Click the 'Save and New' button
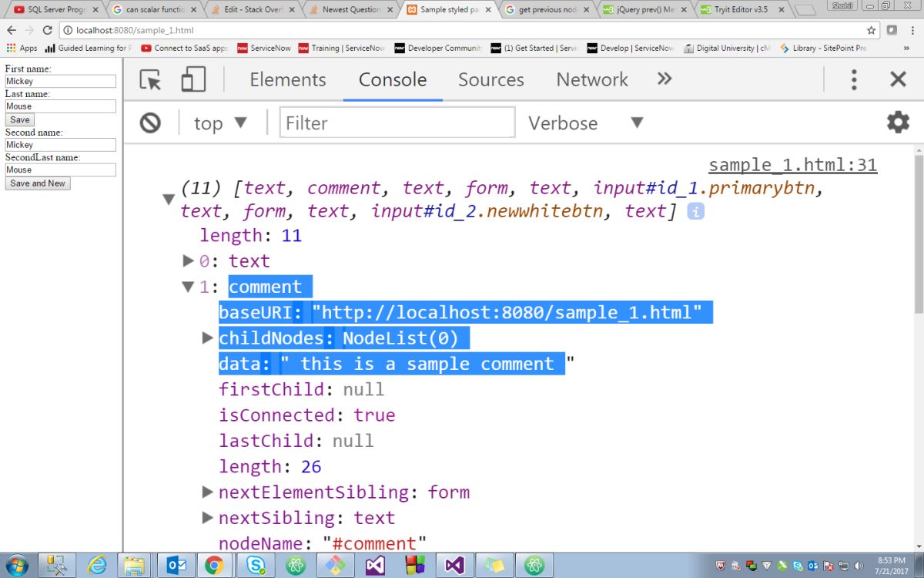 [x=38, y=183]
